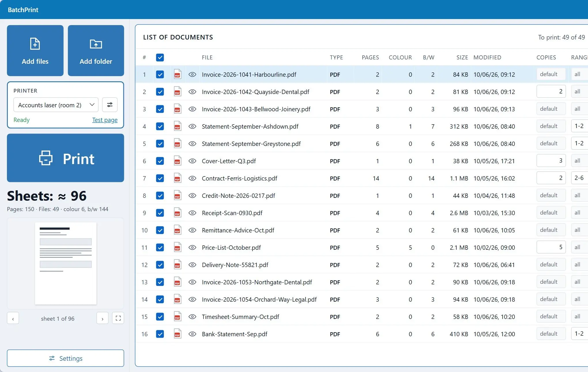Show preview of Credit-Note-2026-0217.pdf
This screenshot has width=588, height=372.
(192, 196)
